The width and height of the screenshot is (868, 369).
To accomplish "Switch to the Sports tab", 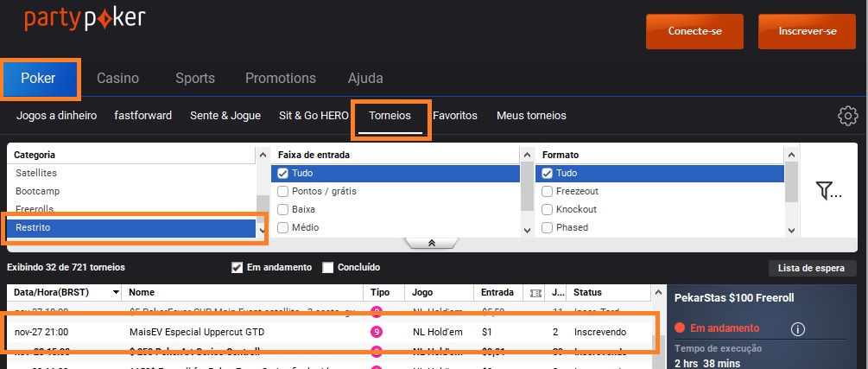I will (x=195, y=79).
